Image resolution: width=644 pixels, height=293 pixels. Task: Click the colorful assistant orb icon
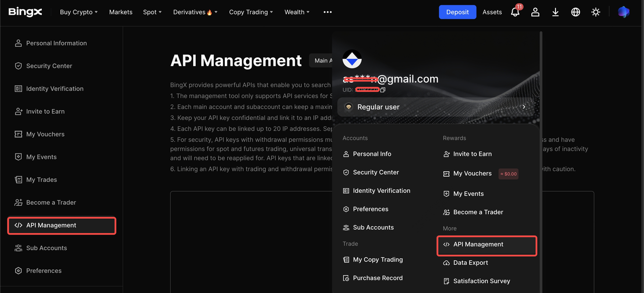click(x=623, y=12)
